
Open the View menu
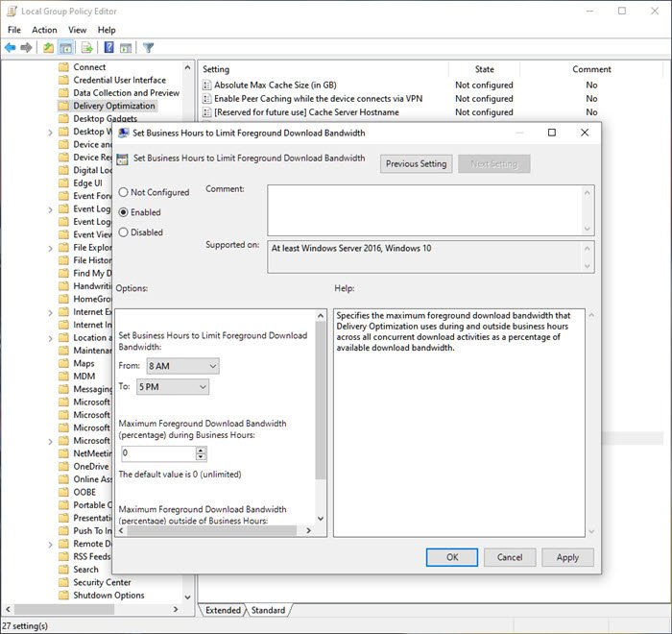coord(77,30)
